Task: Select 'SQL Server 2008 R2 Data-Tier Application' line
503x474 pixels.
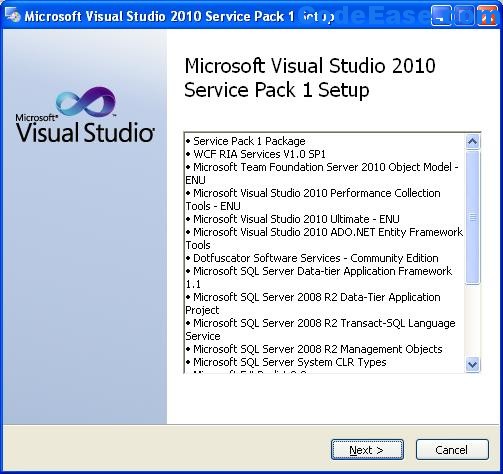Action: click(x=313, y=303)
